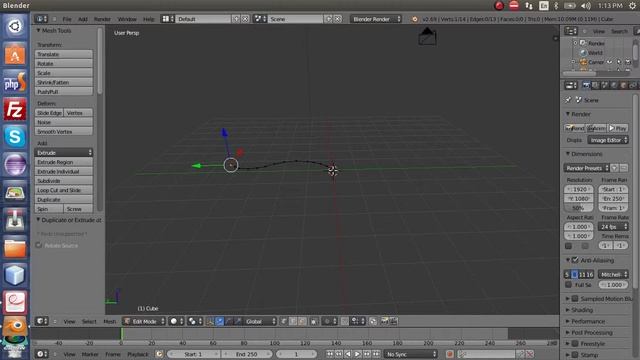
Task: Click the Extrude Region button
Action: [x=64, y=162]
